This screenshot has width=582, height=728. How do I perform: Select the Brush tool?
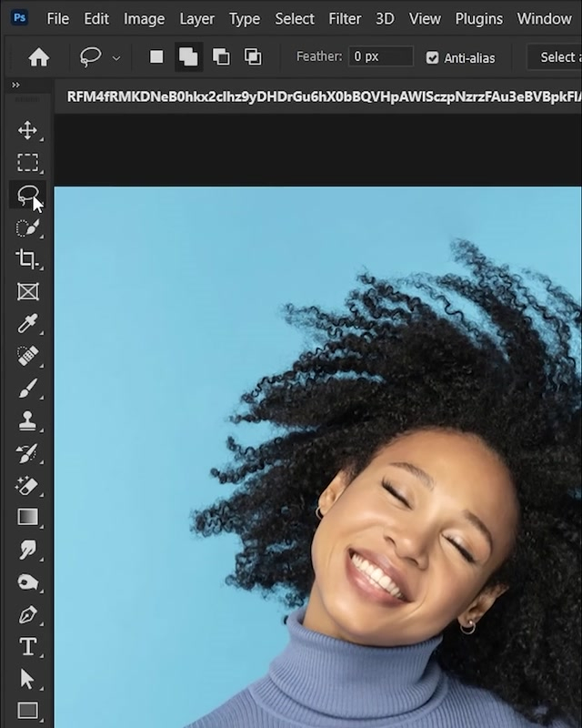(x=27, y=389)
